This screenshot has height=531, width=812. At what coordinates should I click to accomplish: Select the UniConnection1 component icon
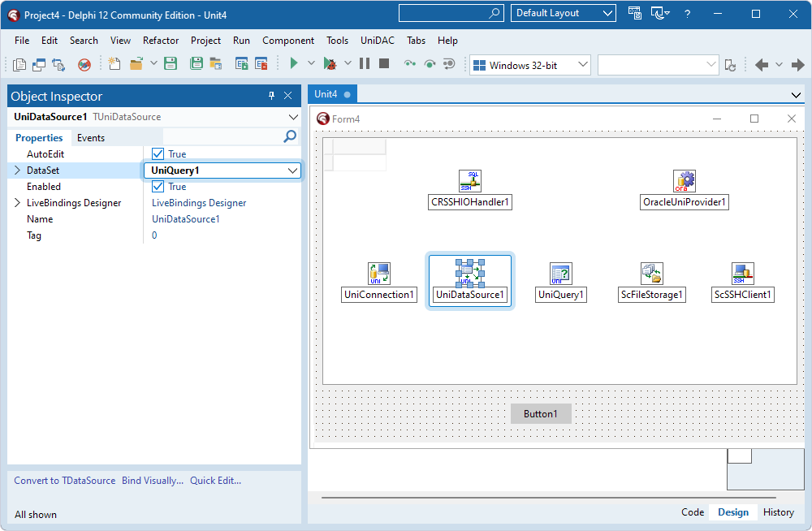(x=378, y=274)
